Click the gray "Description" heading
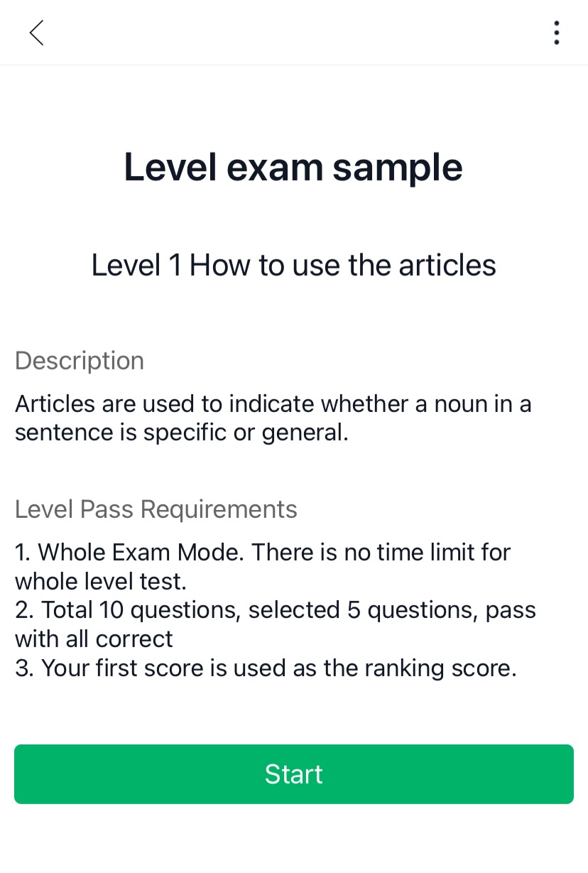This screenshot has width=588, height=873. point(80,361)
